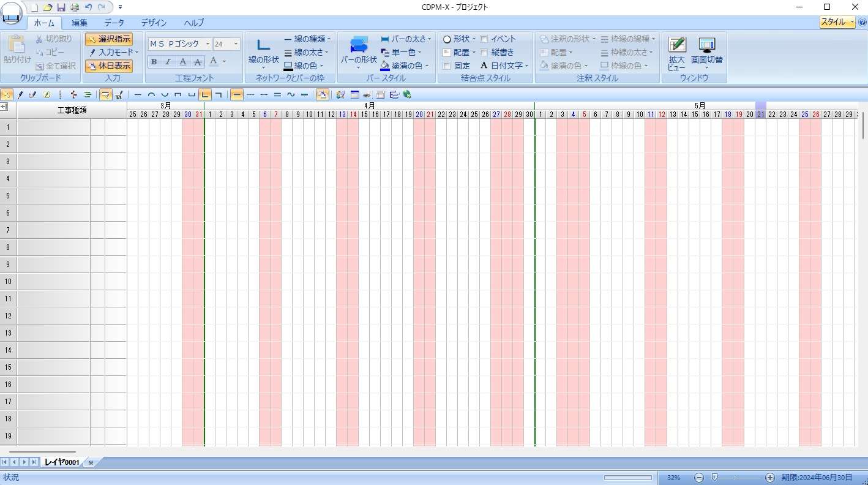Click the Save icon in quick access toolbar
Image resolution: width=868 pixels, height=485 pixels.
(x=61, y=7)
